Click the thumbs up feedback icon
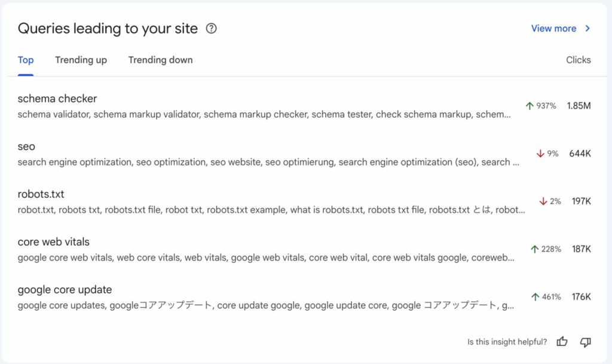The width and height of the screenshot is (612, 364). [562, 342]
